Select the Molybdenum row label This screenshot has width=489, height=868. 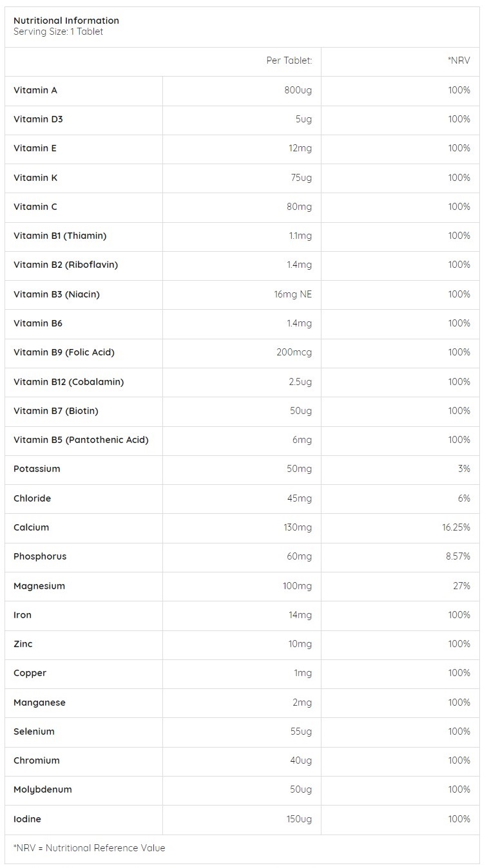pyautogui.click(x=43, y=789)
